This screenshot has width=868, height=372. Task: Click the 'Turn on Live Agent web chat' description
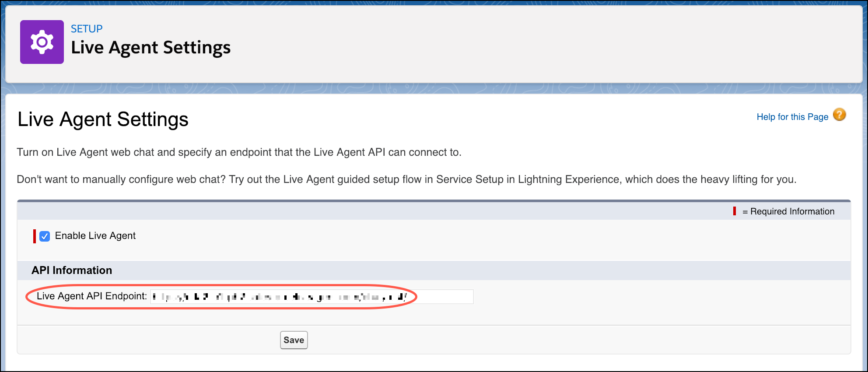click(x=239, y=152)
